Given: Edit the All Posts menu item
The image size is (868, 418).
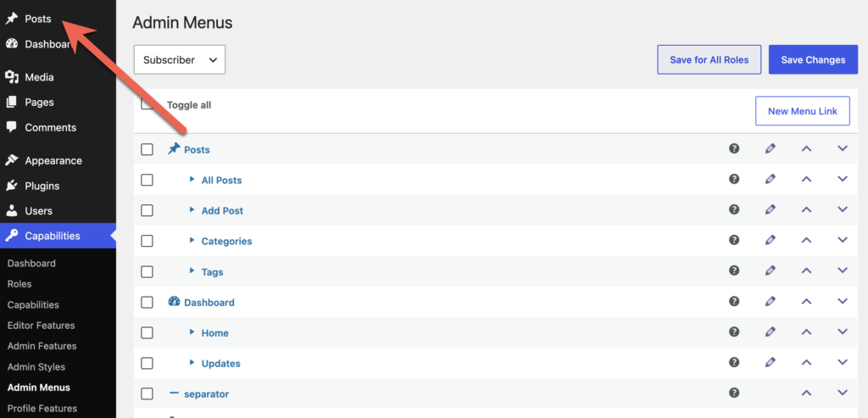Looking at the screenshot, I should [x=771, y=179].
